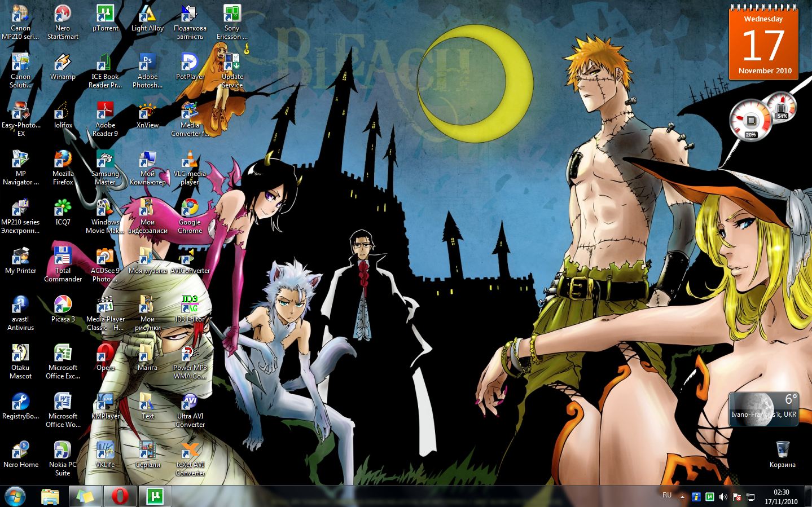The height and width of the screenshot is (507, 812).
Task: Launch ID3 Editor from the desktop
Action: click(x=190, y=309)
